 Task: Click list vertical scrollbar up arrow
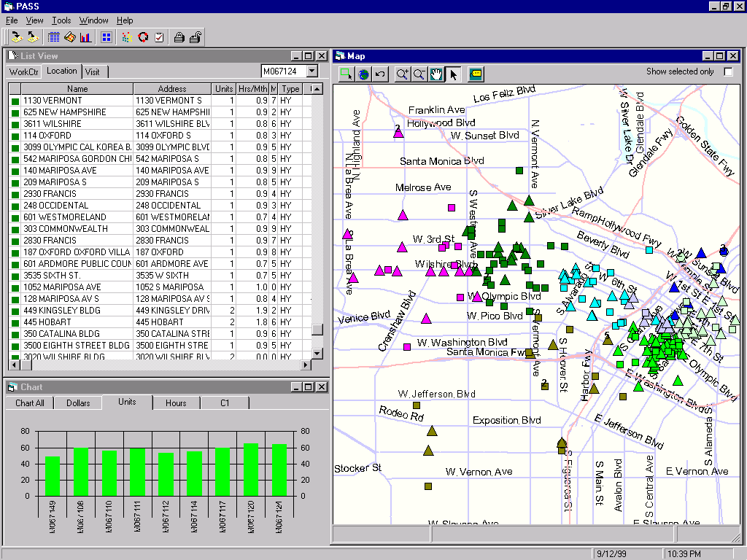point(317,88)
